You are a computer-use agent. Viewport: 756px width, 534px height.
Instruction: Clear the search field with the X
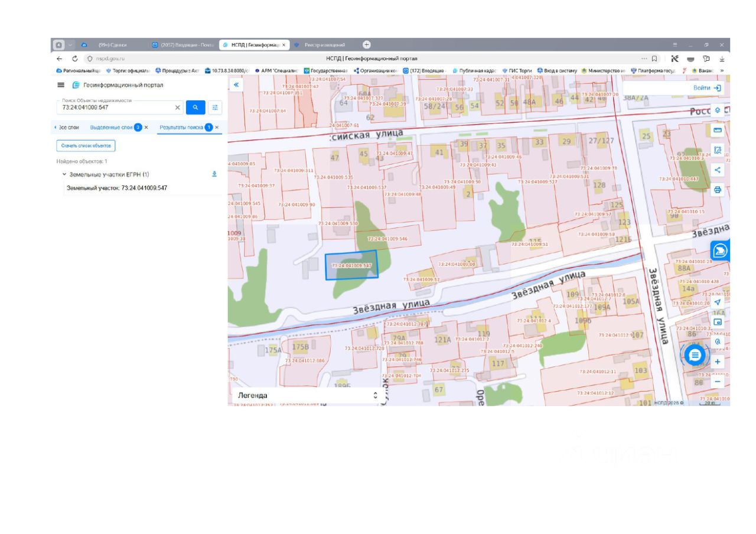[x=177, y=108]
